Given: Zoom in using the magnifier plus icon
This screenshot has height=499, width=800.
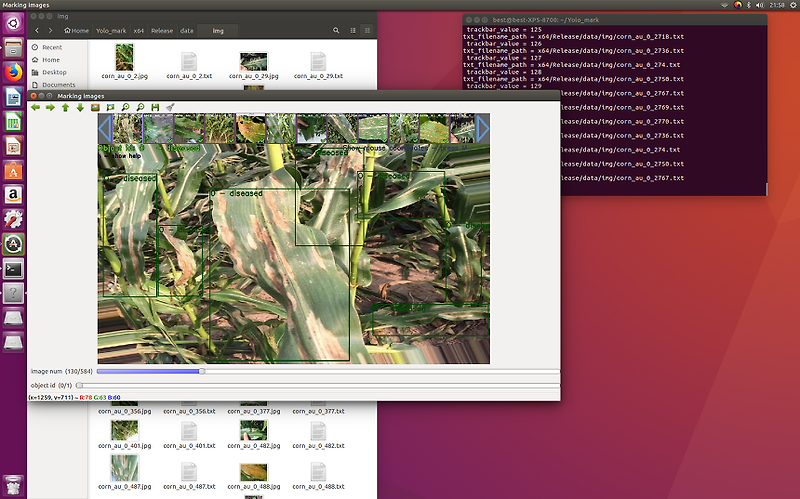Looking at the screenshot, I should (125, 107).
